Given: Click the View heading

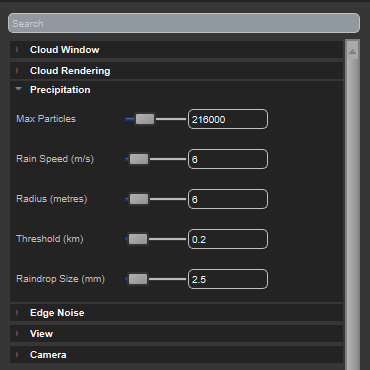Looking at the screenshot, I should click(41, 334).
